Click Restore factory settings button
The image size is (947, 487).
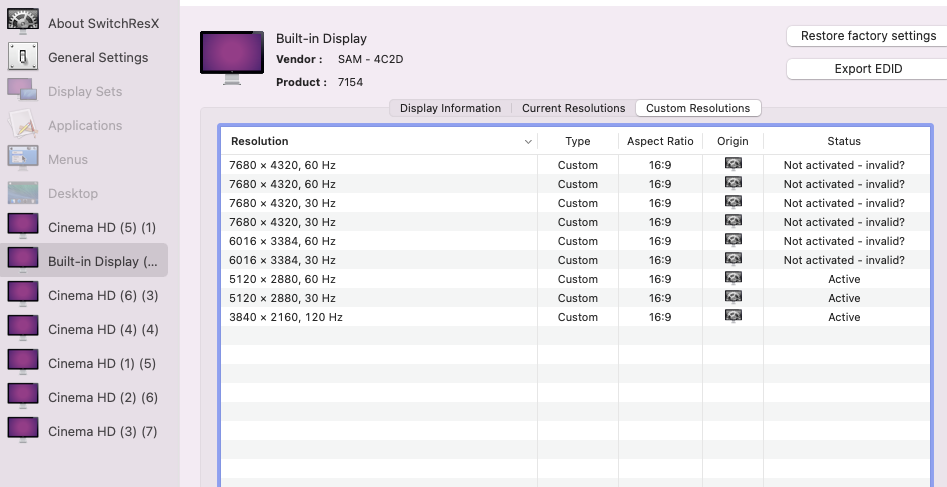[x=867, y=36]
